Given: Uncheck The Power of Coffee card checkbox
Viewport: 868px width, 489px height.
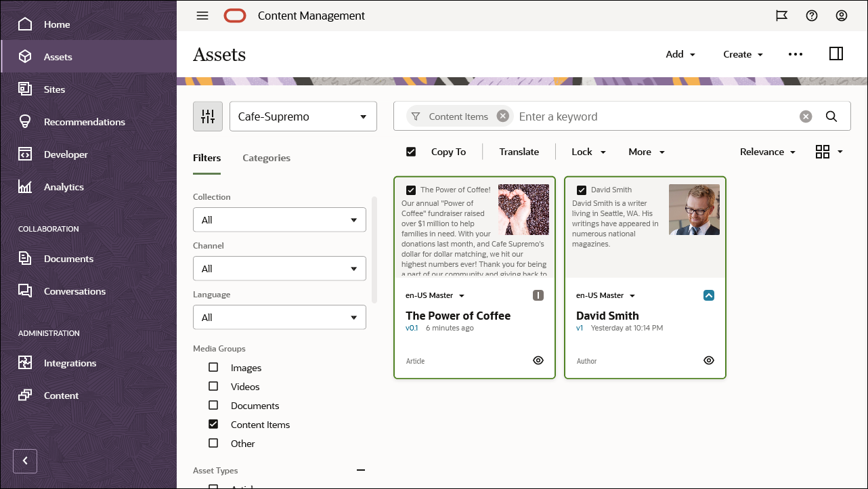Looking at the screenshot, I should [411, 190].
